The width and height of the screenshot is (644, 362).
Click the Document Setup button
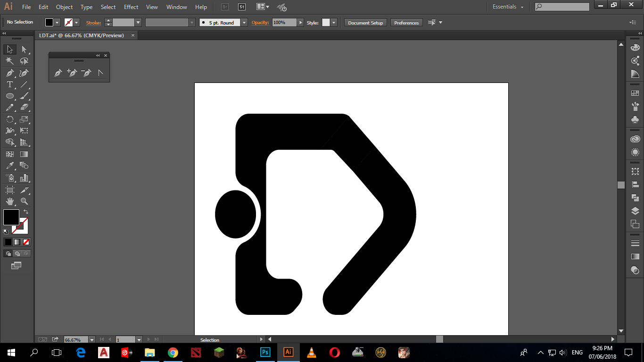pyautogui.click(x=365, y=23)
